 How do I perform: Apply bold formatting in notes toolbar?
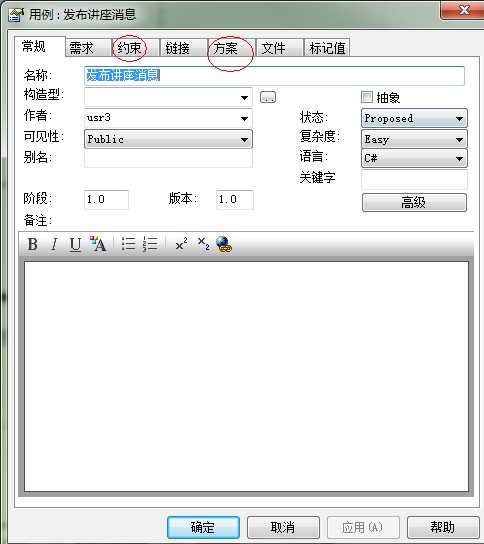tap(33, 244)
